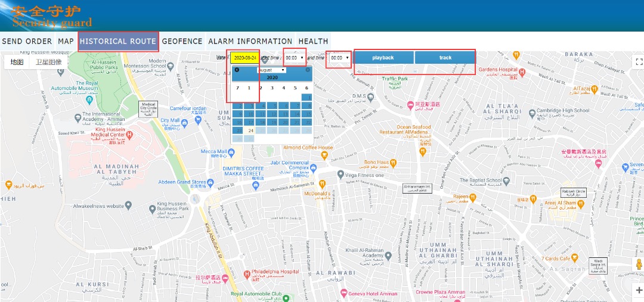Open the SEND ORDER tab
The width and height of the screenshot is (644, 302).
point(27,41)
